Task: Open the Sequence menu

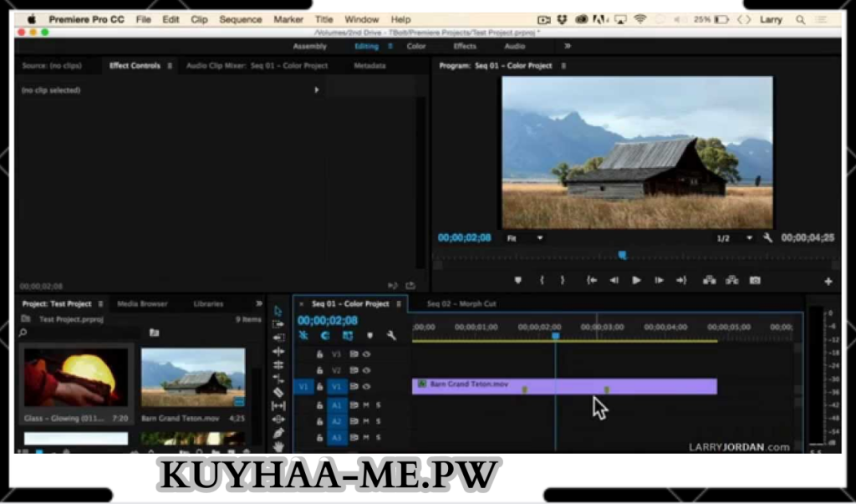Action: [x=240, y=19]
